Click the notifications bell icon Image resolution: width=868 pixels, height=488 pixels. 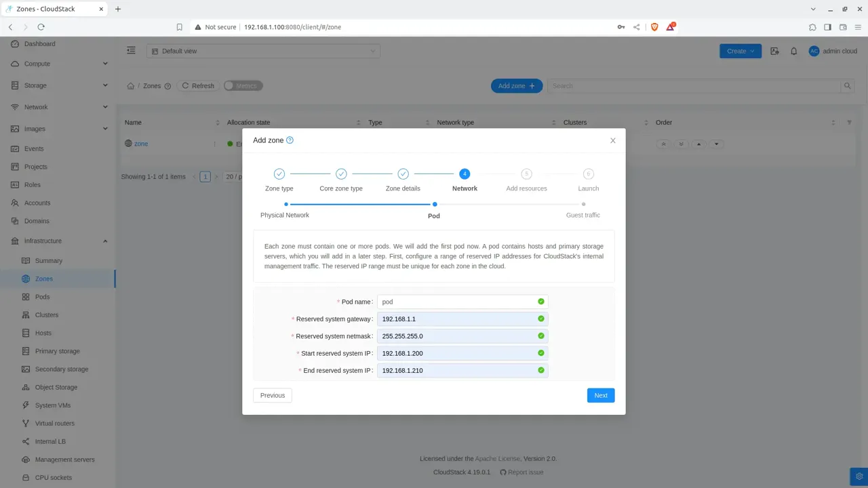click(x=793, y=51)
